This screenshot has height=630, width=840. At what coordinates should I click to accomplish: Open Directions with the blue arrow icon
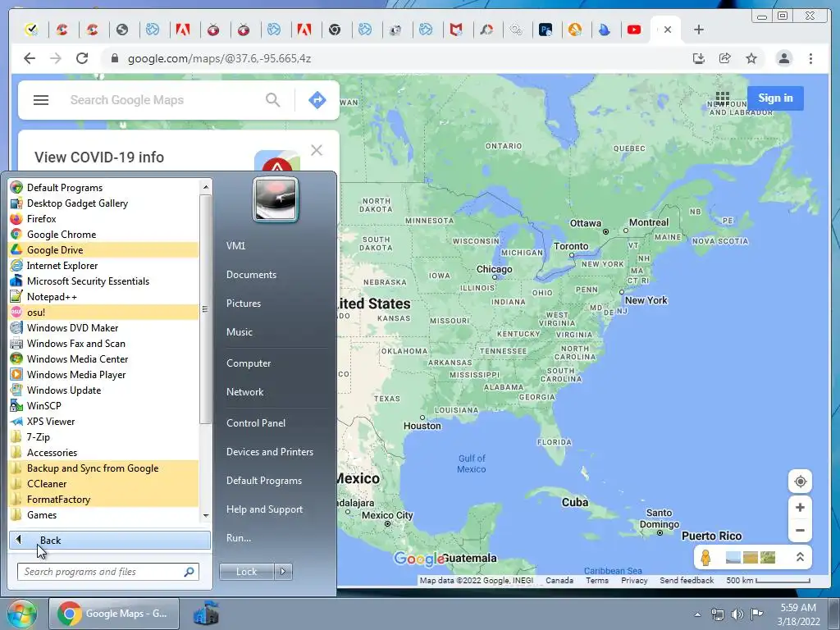(317, 99)
